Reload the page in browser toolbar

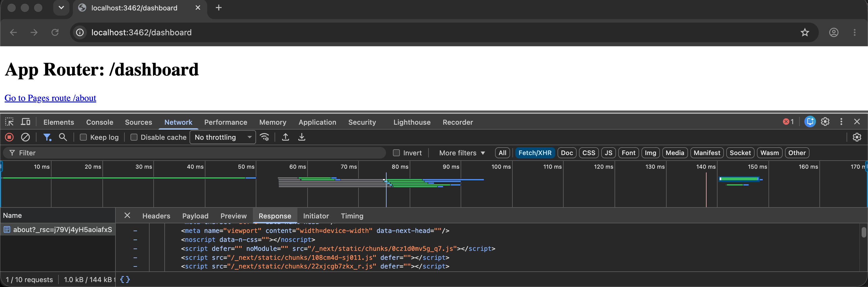coord(55,32)
